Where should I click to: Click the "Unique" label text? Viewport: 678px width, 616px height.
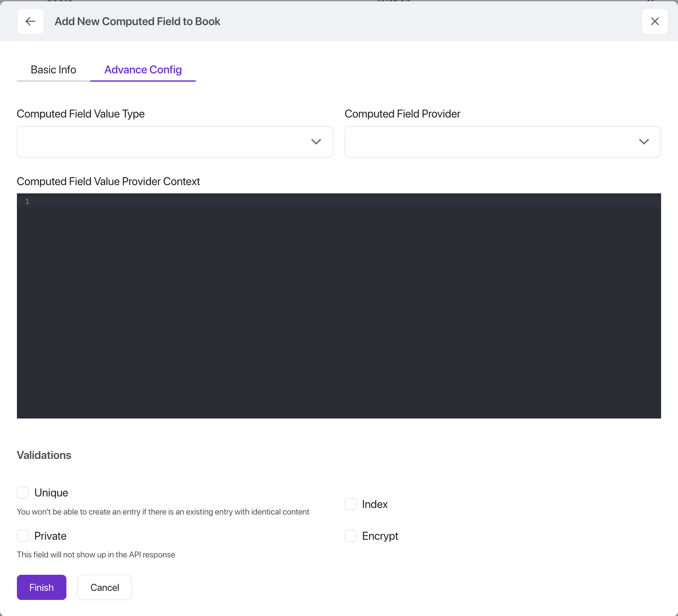51,493
